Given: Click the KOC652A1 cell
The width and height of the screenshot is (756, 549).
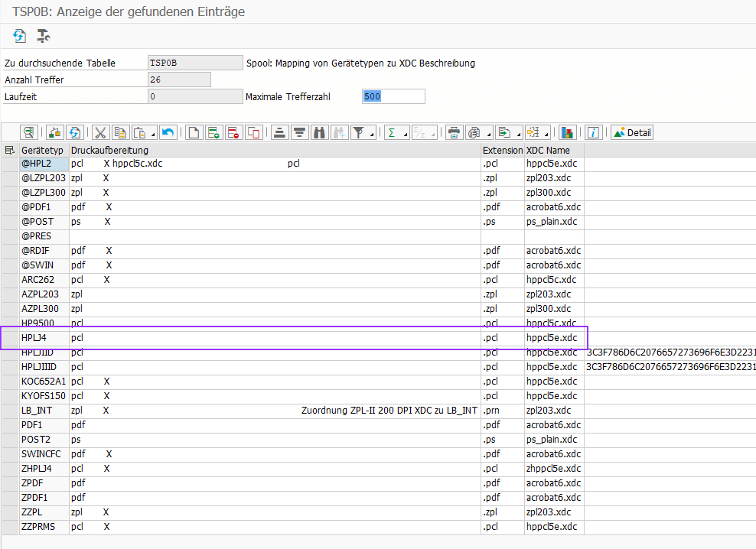Looking at the screenshot, I should (44, 382).
